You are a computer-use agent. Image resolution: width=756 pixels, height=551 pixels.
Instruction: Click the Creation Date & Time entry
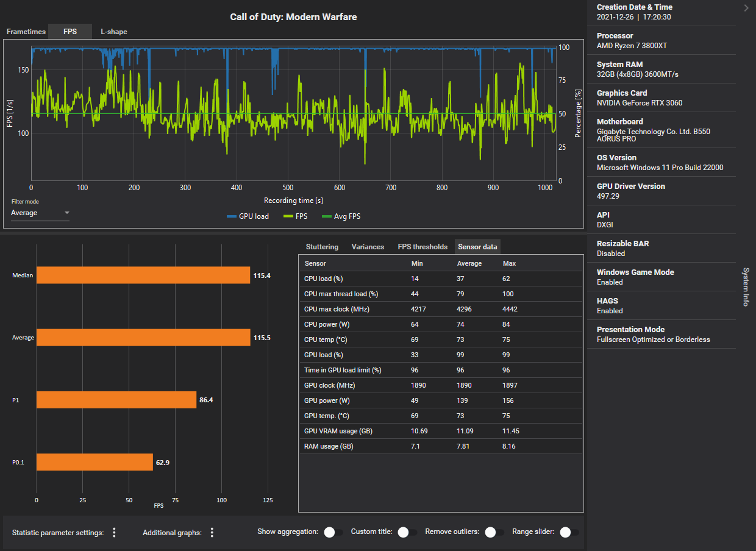661,12
